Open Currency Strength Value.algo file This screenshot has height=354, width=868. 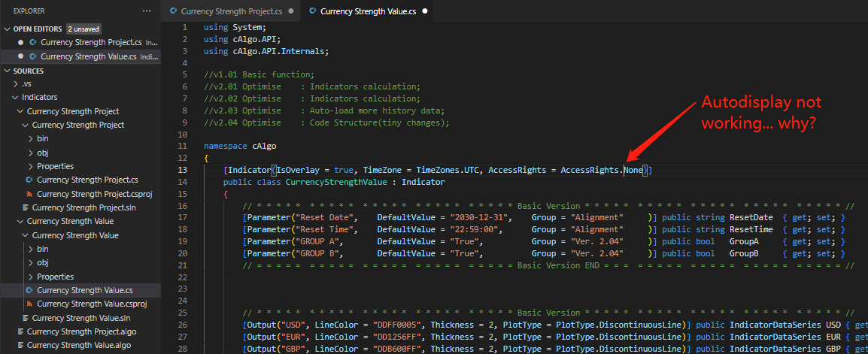(80, 346)
